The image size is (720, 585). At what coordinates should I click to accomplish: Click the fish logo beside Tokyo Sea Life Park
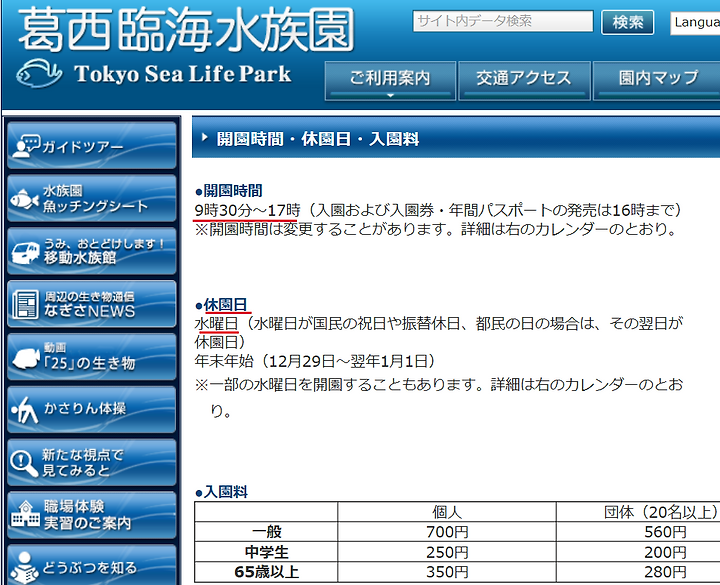(39, 73)
